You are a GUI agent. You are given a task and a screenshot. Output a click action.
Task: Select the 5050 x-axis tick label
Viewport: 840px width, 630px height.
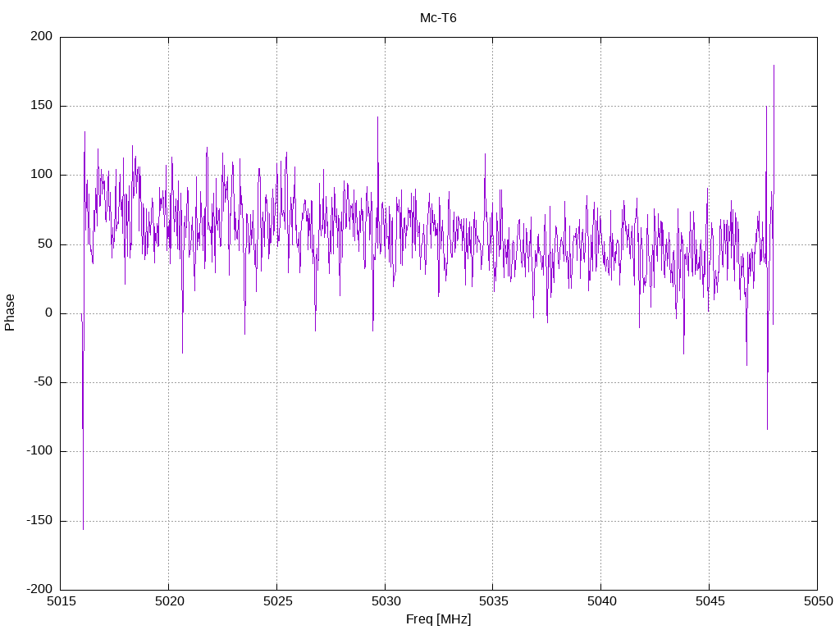click(x=817, y=602)
